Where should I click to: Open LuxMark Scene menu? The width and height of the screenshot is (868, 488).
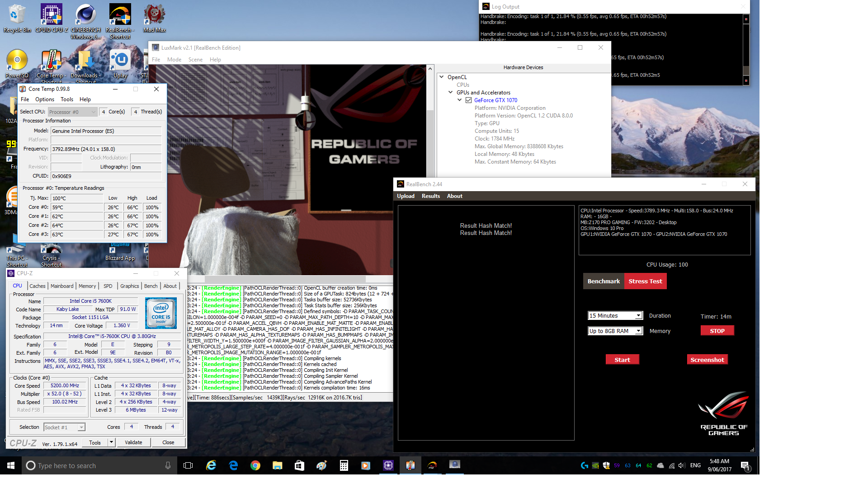(195, 60)
